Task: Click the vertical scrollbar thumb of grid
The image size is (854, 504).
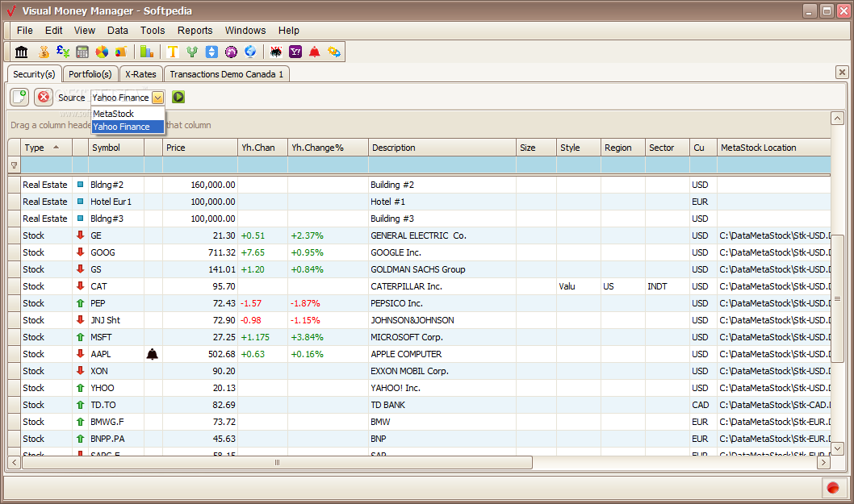Action: click(838, 298)
